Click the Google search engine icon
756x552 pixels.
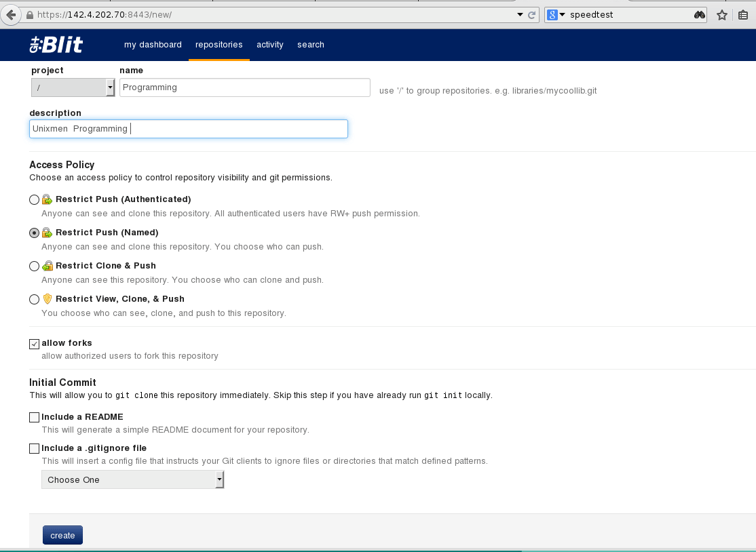click(552, 14)
